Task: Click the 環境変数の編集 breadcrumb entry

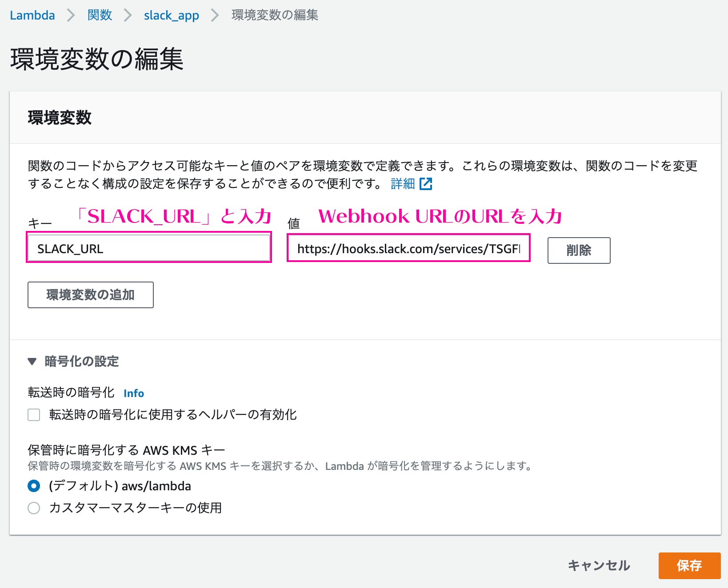Action: 273,15
